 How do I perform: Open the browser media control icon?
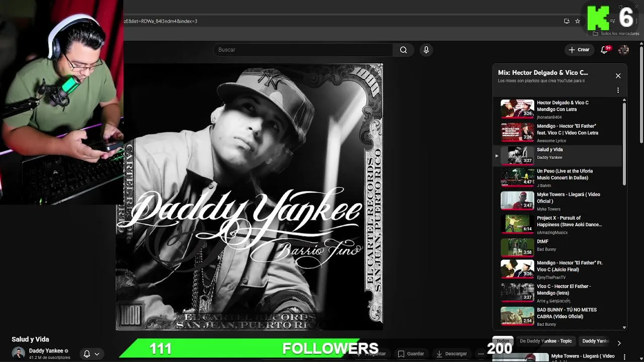(612, 21)
